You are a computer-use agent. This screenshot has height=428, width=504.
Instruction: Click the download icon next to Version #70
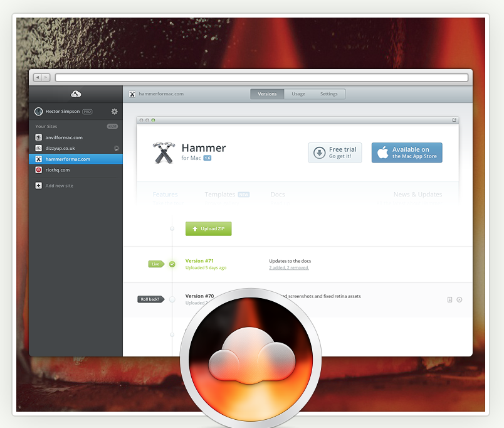coord(449,299)
